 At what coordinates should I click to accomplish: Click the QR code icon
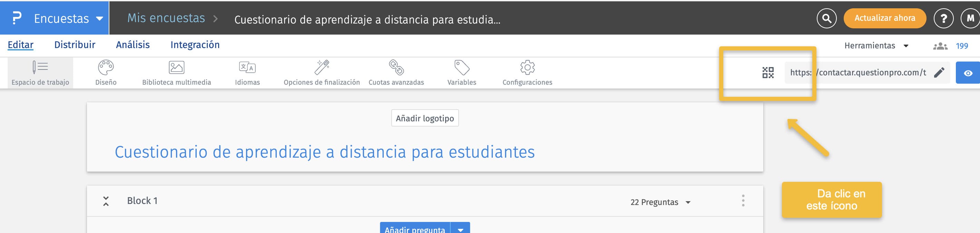point(768,73)
